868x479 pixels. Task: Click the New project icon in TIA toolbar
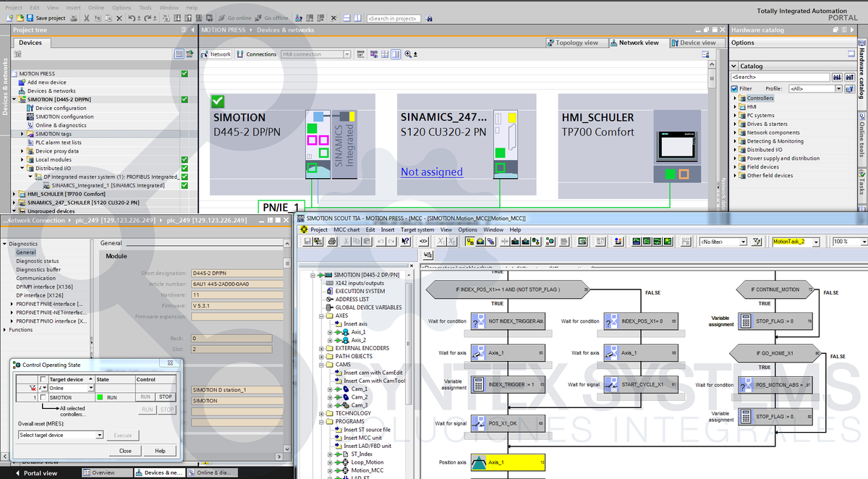9,18
